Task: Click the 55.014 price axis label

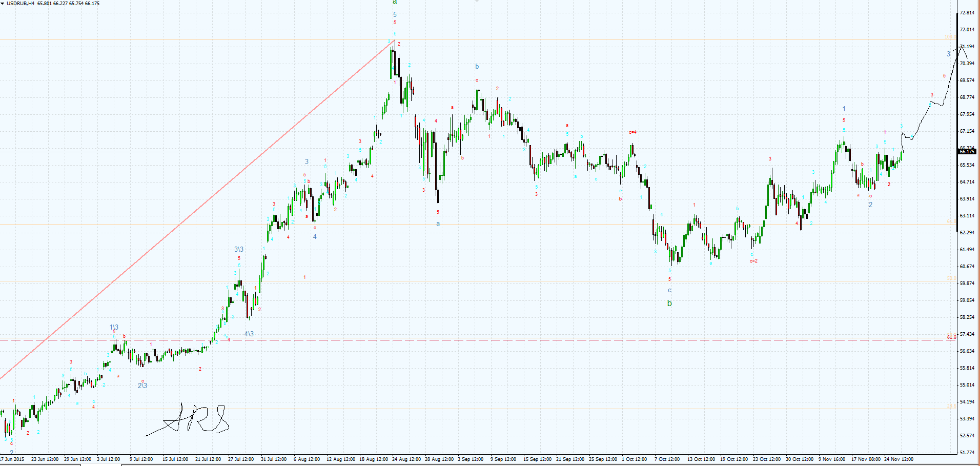Action: (967, 385)
